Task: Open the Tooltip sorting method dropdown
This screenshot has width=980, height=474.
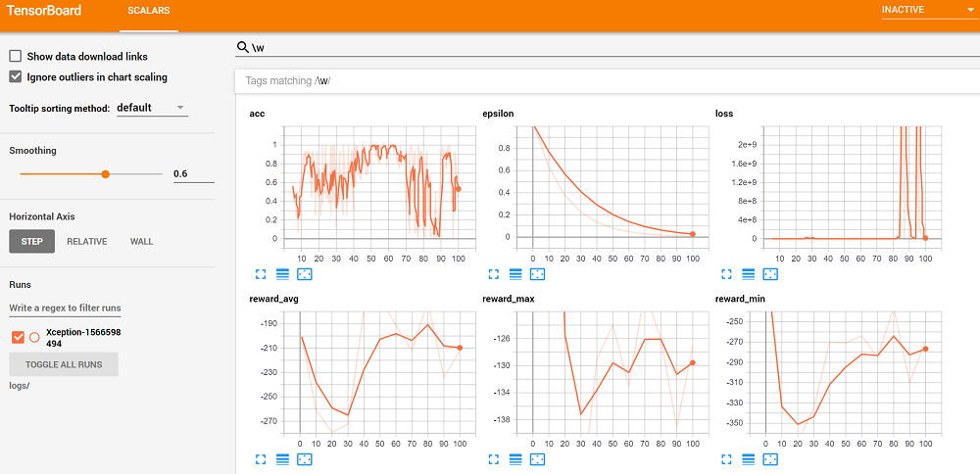Action: 152,108
